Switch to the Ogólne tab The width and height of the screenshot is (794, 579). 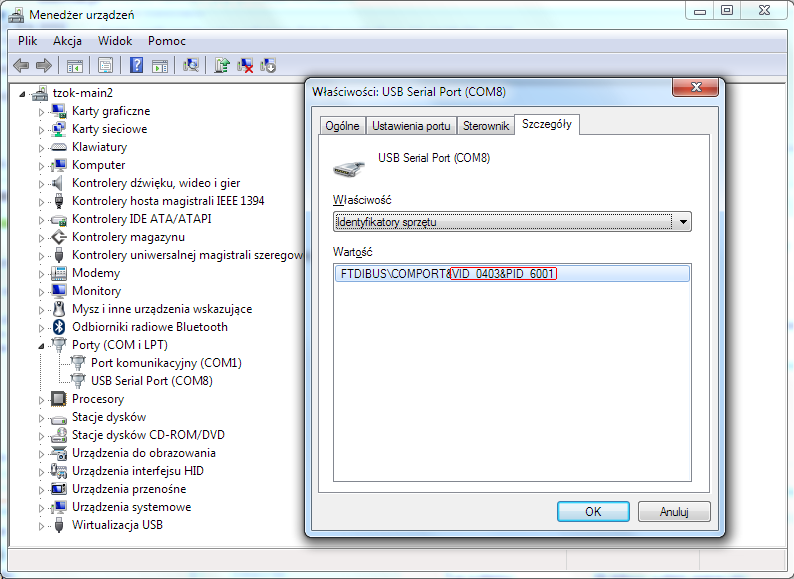[342, 126]
